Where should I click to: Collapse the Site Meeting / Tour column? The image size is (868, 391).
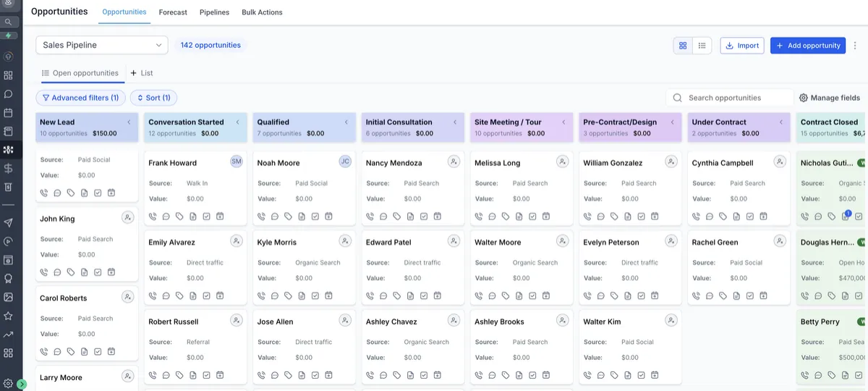tap(564, 122)
